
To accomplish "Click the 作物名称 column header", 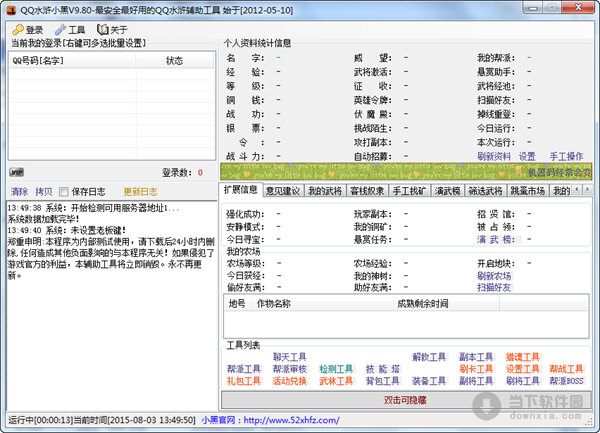I will tap(322, 304).
